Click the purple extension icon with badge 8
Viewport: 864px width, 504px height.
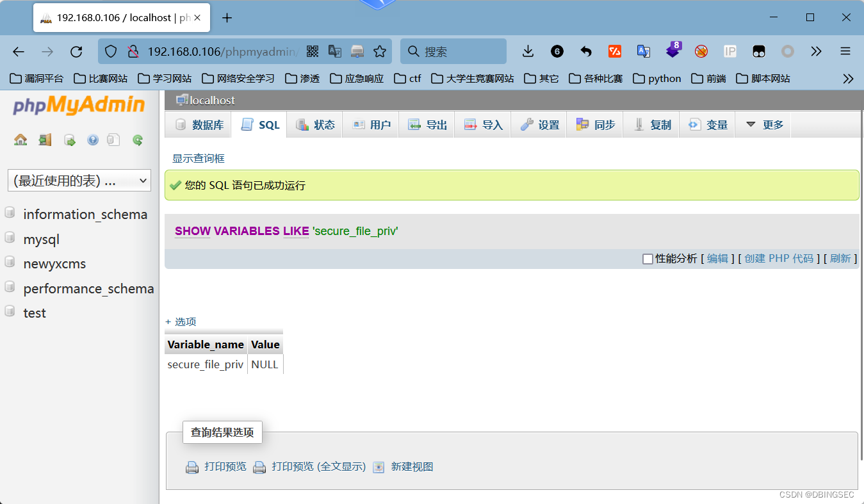pyautogui.click(x=673, y=51)
